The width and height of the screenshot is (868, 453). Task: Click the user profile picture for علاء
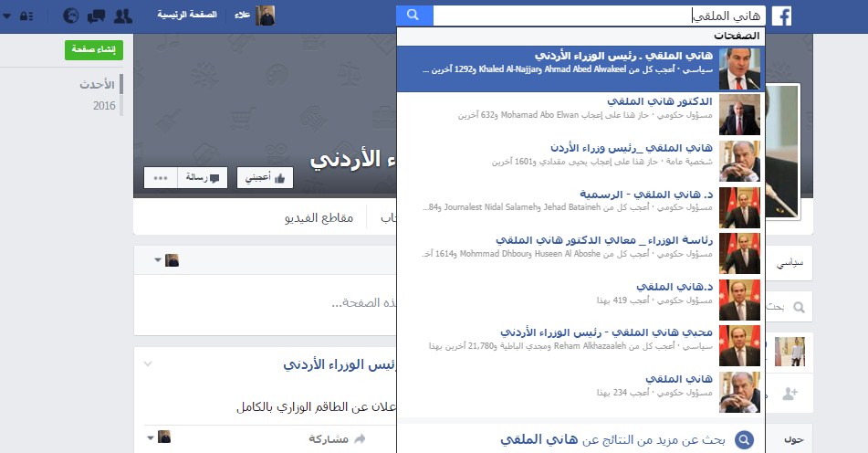tap(266, 16)
